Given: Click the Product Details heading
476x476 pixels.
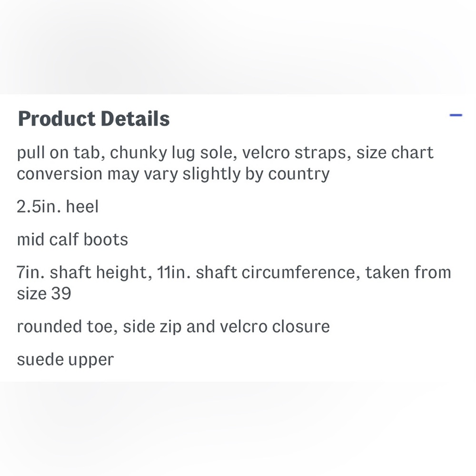Looking at the screenshot, I should [x=94, y=119].
